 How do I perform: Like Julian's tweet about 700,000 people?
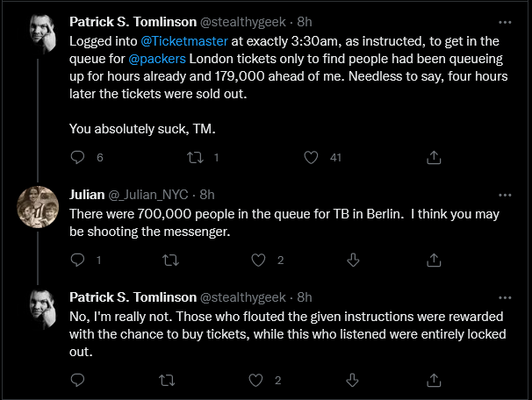pyautogui.click(x=258, y=260)
